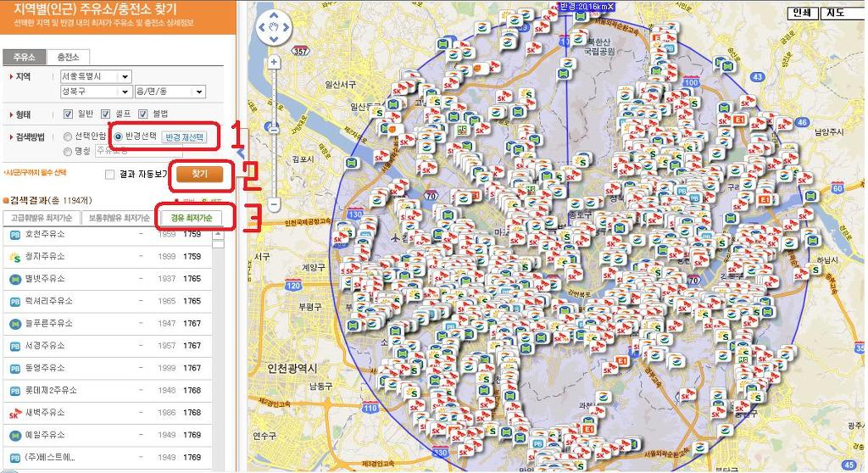Click the hand icon in the pan control
The height and width of the screenshot is (473, 868).
(x=274, y=26)
